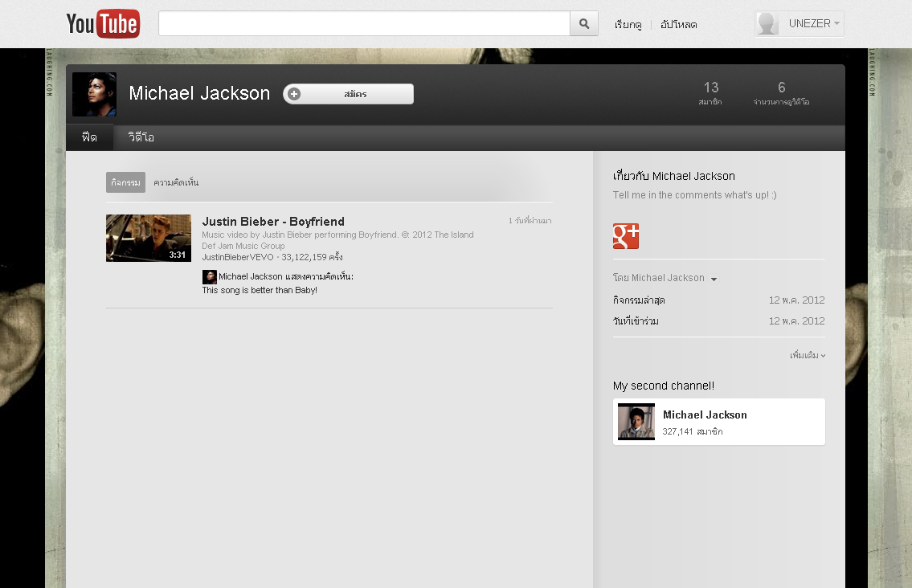Click the 'My second channel!' heading

664,386
